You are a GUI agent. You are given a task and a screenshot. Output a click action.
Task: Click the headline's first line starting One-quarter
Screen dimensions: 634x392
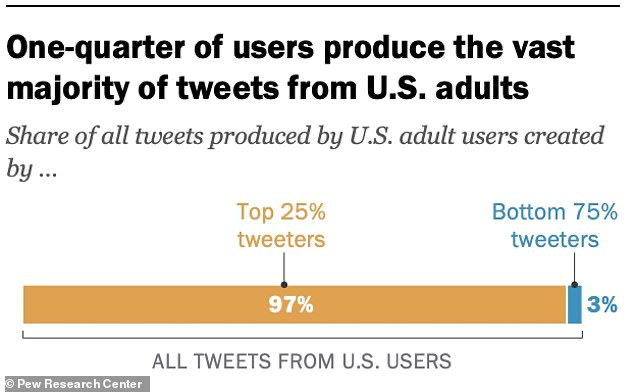(291, 49)
